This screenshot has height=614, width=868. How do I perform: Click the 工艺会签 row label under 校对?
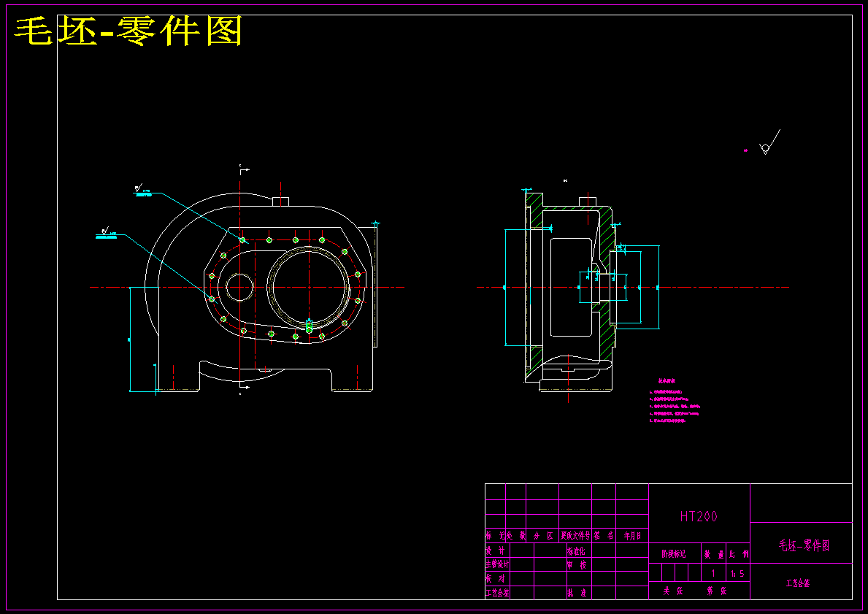(497, 593)
